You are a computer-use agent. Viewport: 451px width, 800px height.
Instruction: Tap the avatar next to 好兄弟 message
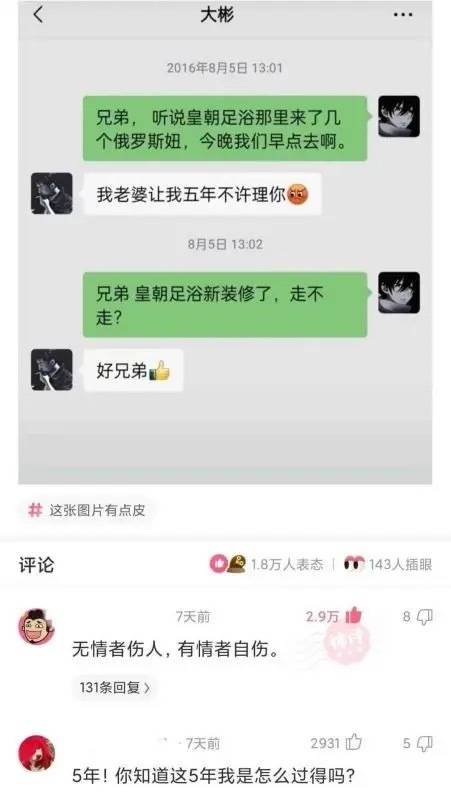(52, 369)
